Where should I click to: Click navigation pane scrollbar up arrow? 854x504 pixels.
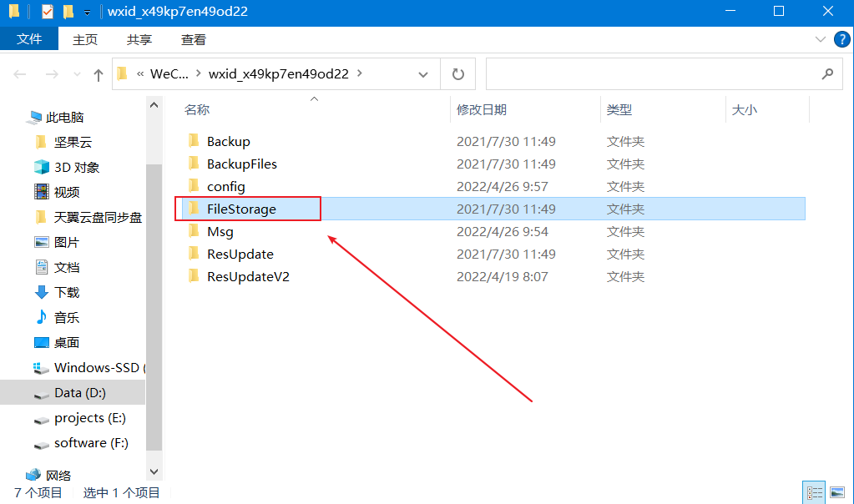click(154, 104)
